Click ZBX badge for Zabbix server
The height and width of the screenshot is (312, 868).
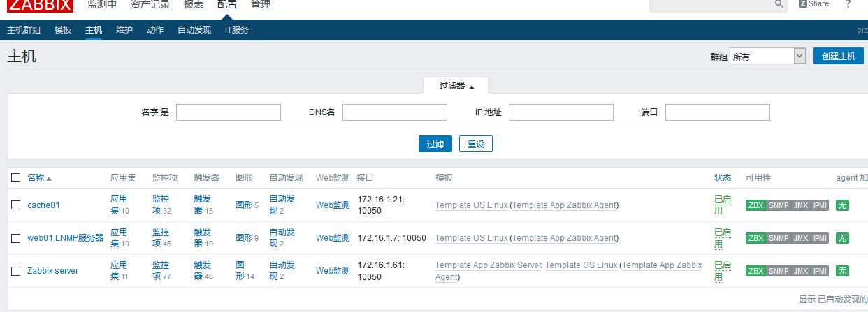[755, 271]
